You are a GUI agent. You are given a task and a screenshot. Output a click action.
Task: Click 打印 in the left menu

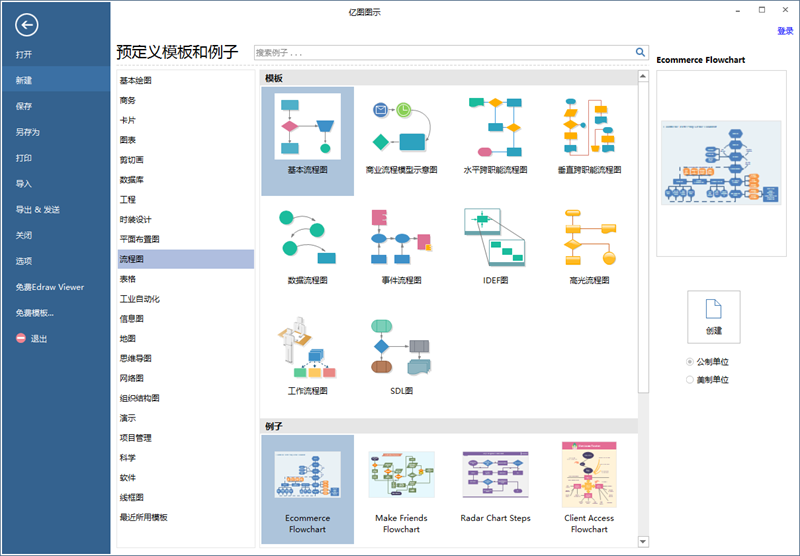[24, 158]
